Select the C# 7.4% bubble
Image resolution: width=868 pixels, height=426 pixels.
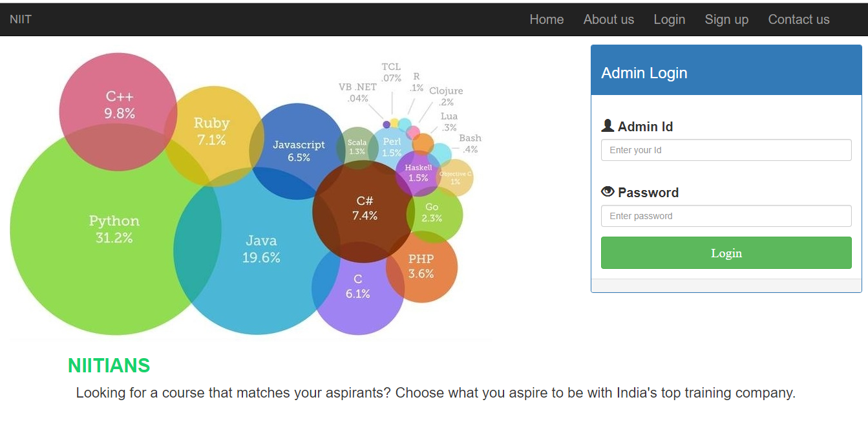coord(364,211)
